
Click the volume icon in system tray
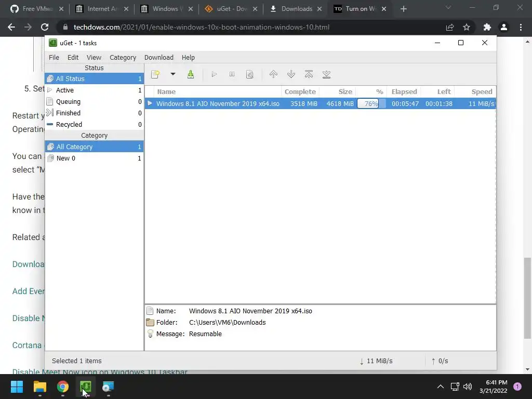click(468, 387)
